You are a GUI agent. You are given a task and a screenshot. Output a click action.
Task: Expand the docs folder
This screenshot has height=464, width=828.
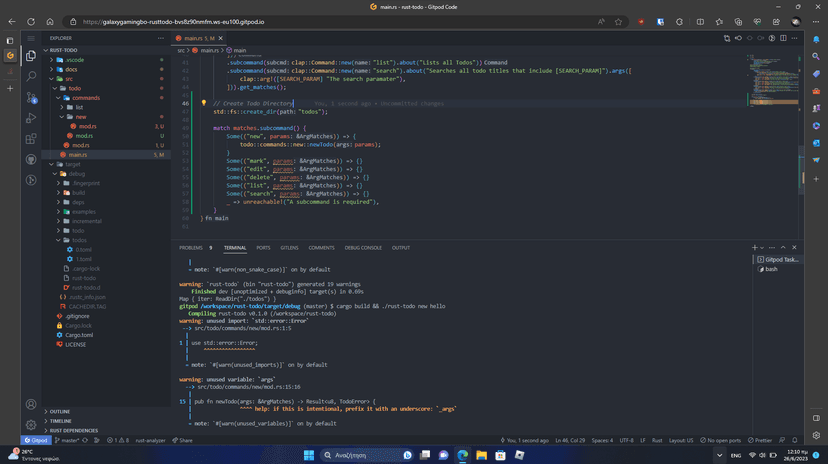pyautogui.click(x=71, y=69)
